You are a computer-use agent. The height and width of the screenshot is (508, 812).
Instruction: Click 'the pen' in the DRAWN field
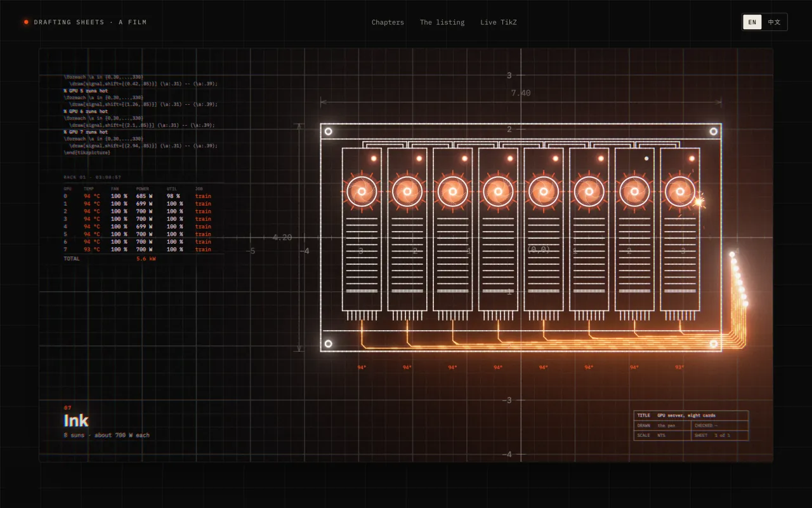click(x=666, y=425)
